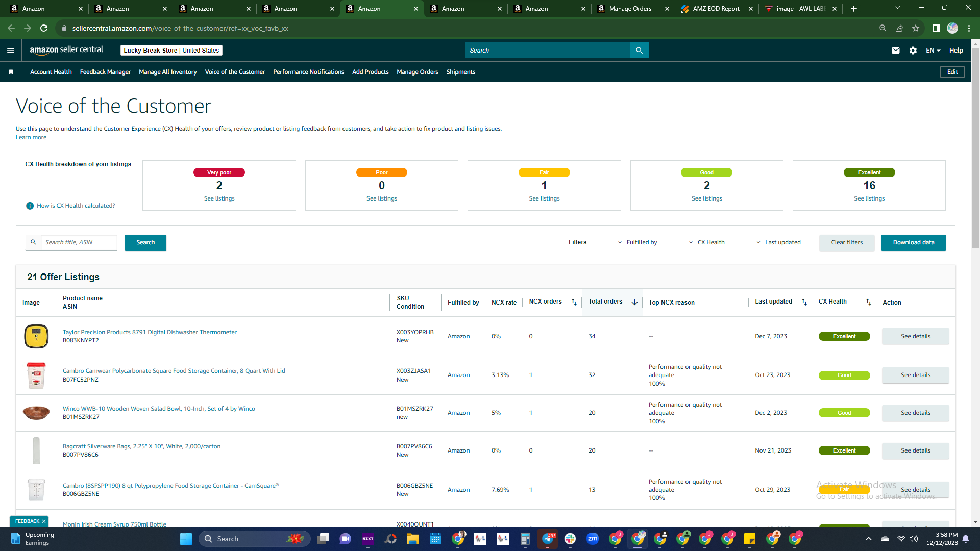
Task: Open Performance Notifications menu item
Action: tap(309, 72)
